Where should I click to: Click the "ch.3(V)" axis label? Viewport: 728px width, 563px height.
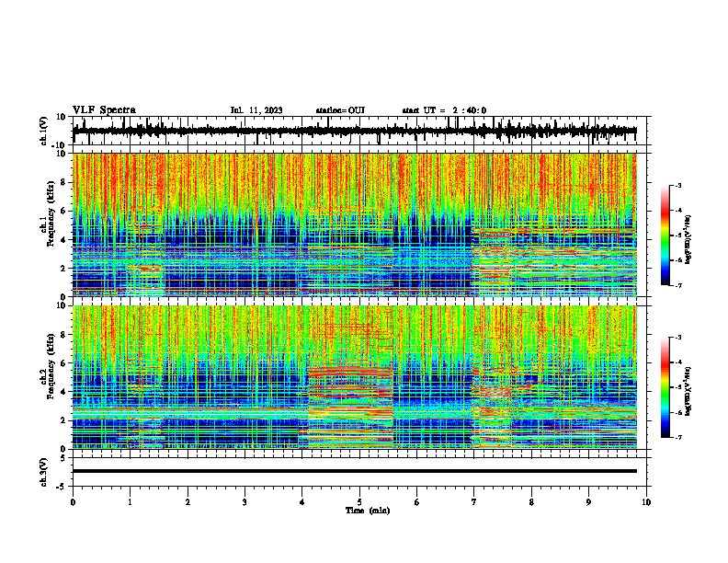pyautogui.click(x=44, y=472)
